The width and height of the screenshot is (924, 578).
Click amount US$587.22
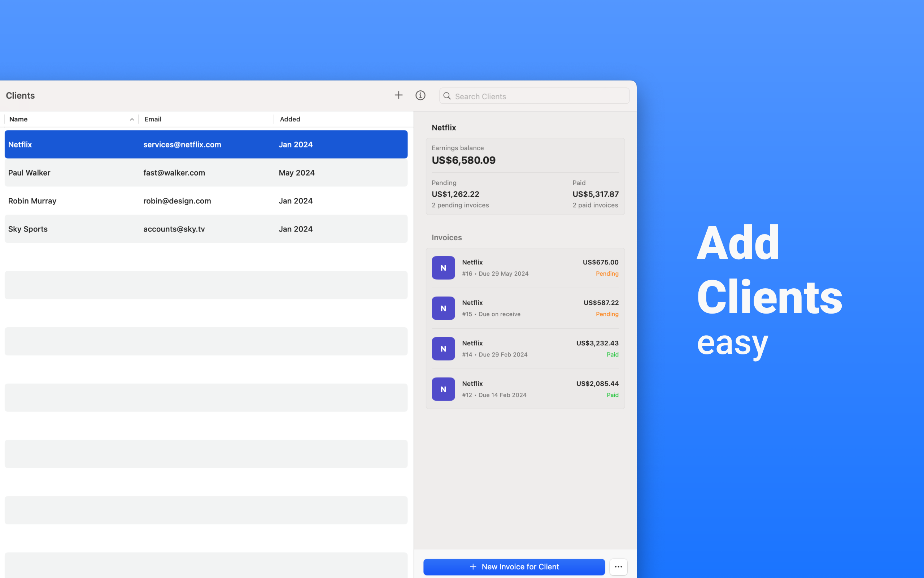point(601,303)
